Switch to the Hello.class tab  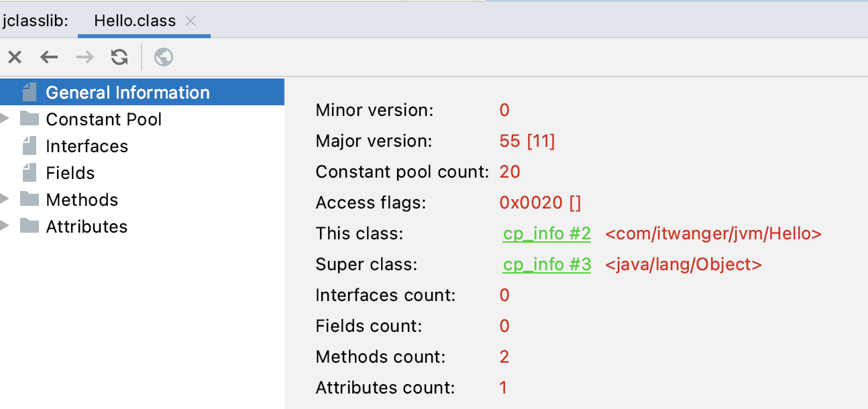pos(134,21)
